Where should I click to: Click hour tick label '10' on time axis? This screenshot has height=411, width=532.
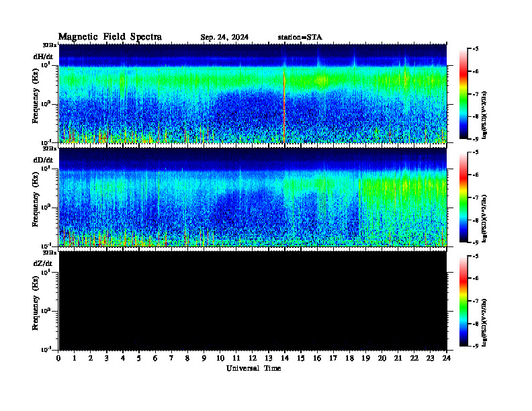(x=220, y=358)
